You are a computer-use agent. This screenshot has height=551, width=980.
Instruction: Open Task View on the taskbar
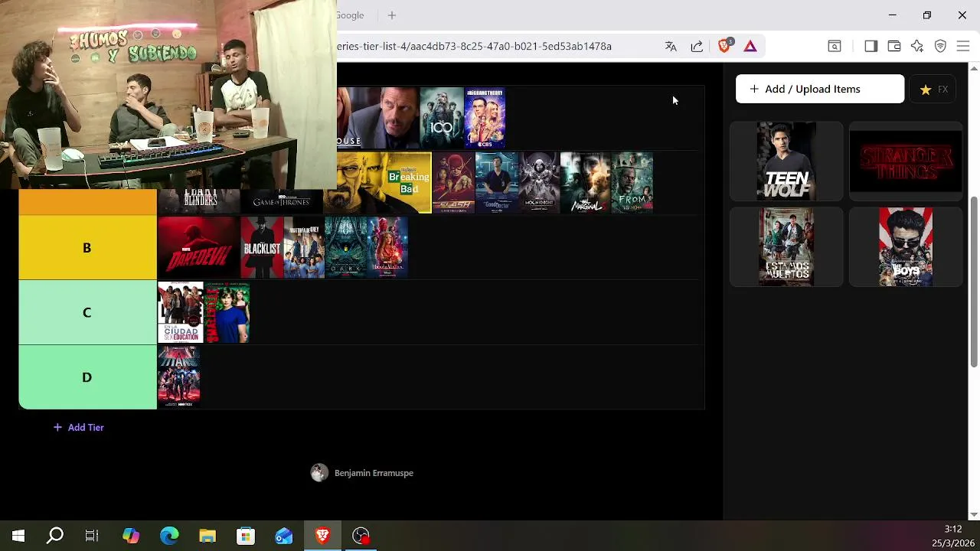(92, 536)
